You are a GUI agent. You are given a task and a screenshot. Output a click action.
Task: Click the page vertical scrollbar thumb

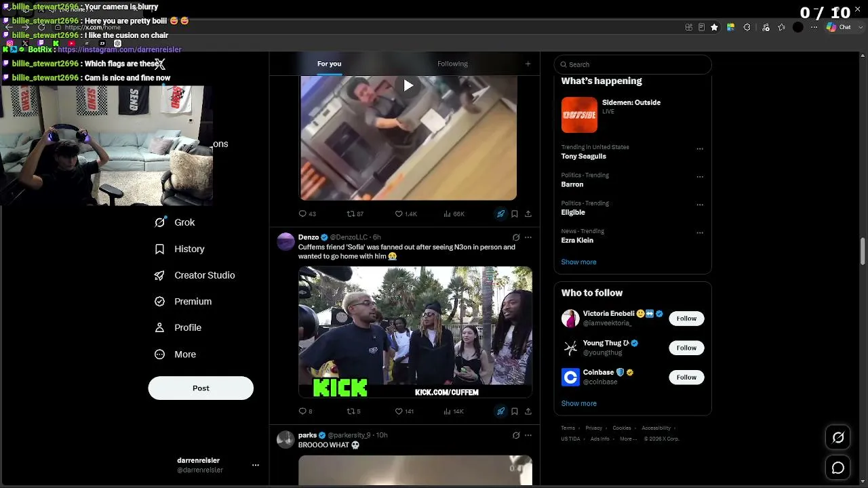point(863,251)
